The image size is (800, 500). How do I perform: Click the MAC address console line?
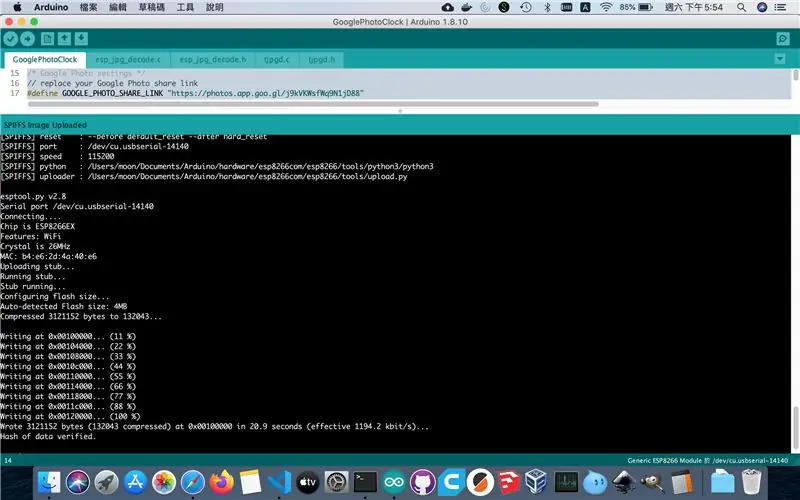[48, 257]
